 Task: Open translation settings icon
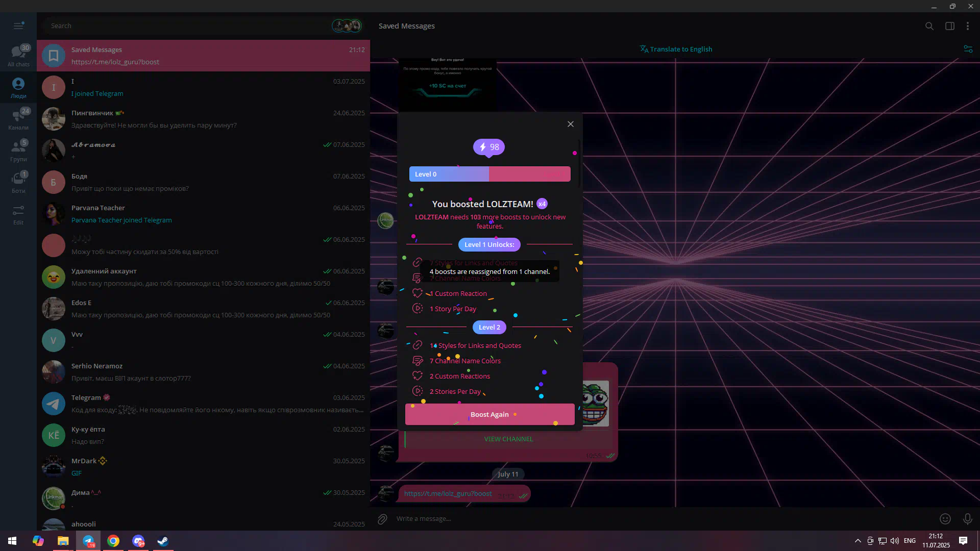coord(968,49)
